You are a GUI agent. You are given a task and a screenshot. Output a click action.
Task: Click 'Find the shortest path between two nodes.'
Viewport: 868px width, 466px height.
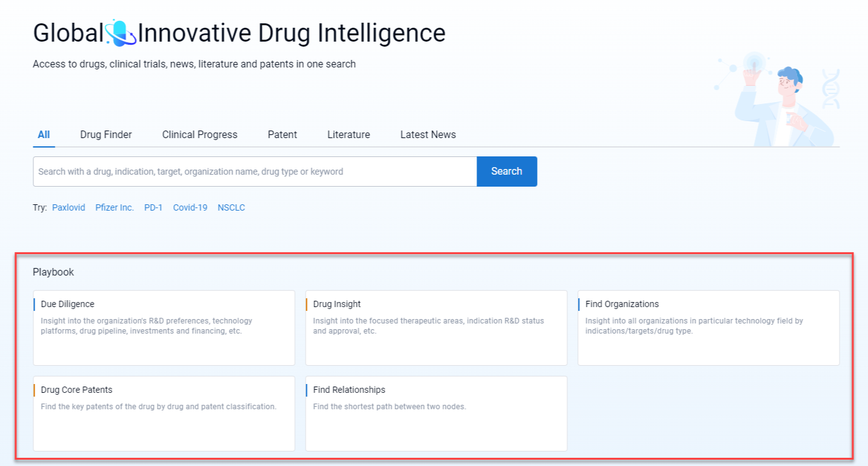(390, 407)
